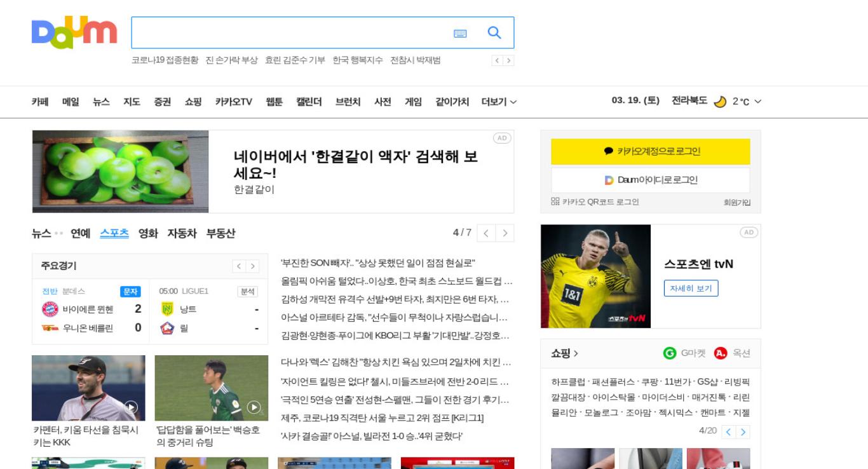Go to next news page arrow
868x469 pixels.
click(505, 233)
